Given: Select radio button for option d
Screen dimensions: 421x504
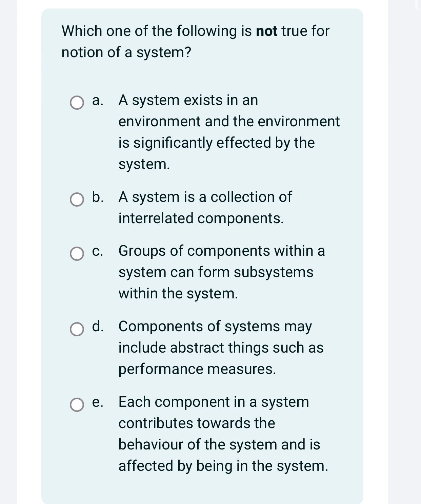Looking at the screenshot, I should [77, 329].
